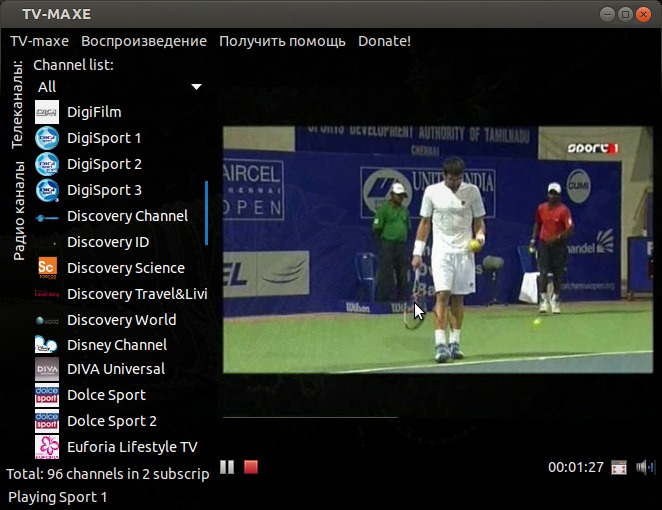Select Disney Channel name in list

117,345
